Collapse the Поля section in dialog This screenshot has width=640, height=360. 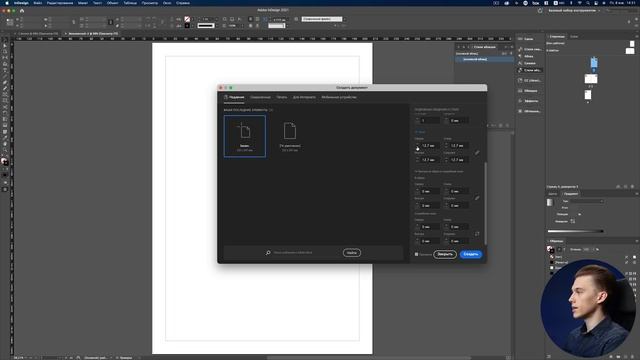coord(420,132)
